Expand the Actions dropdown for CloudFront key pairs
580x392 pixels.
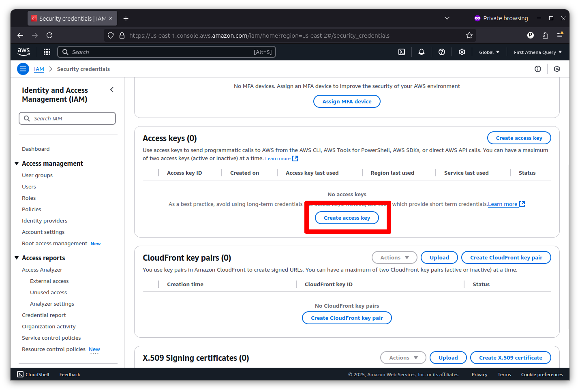394,257
